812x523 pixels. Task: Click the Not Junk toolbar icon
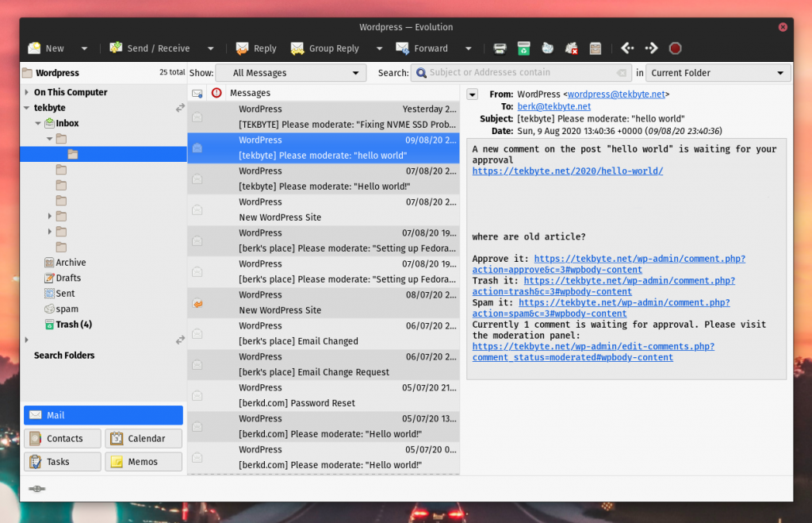(x=571, y=48)
